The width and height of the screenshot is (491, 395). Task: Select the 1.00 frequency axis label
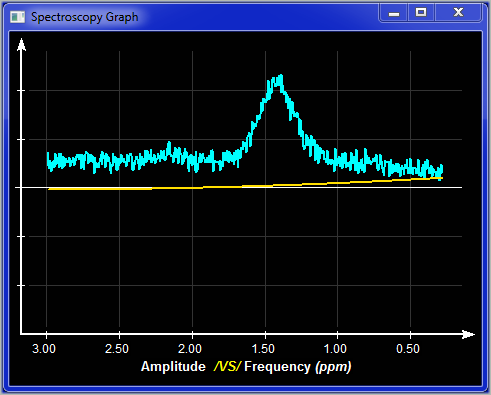pyautogui.click(x=335, y=349)
